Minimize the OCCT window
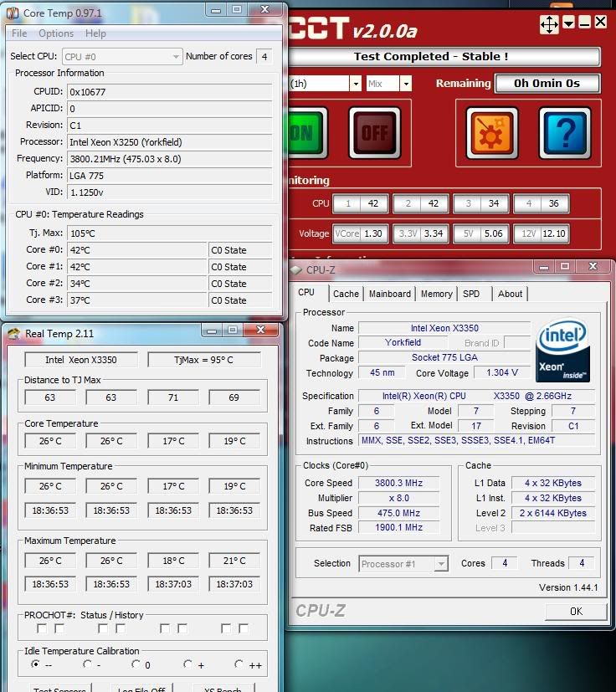This screenshot has width=616, height=692. point(585,22)
